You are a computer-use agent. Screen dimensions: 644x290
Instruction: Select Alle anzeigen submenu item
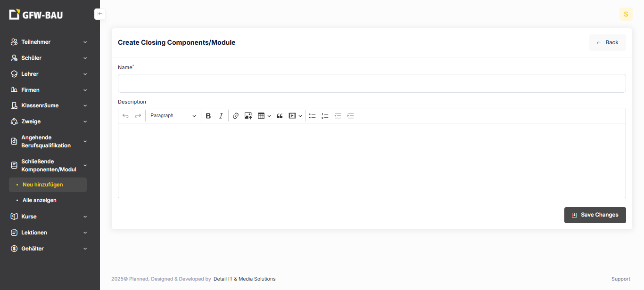(40, 200)
